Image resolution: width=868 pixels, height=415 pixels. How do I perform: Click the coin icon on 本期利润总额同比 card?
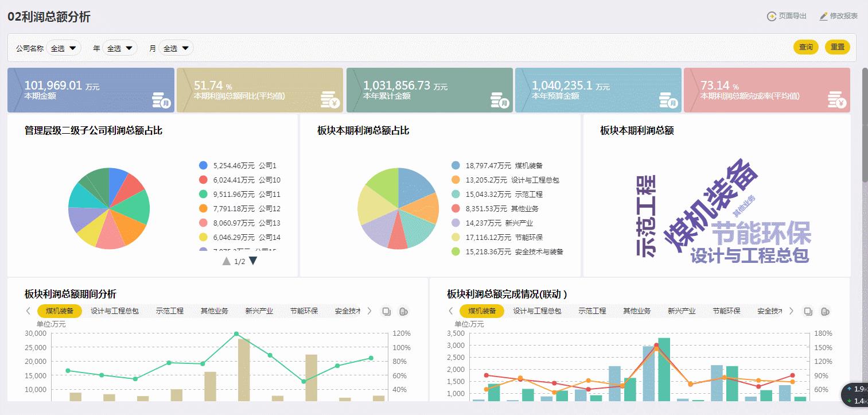pos(330,100)
